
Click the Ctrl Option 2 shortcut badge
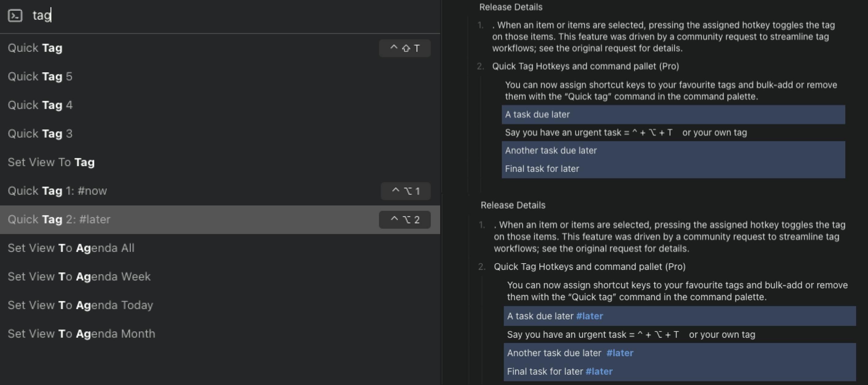pyautogui.click(x=405, y=220)
